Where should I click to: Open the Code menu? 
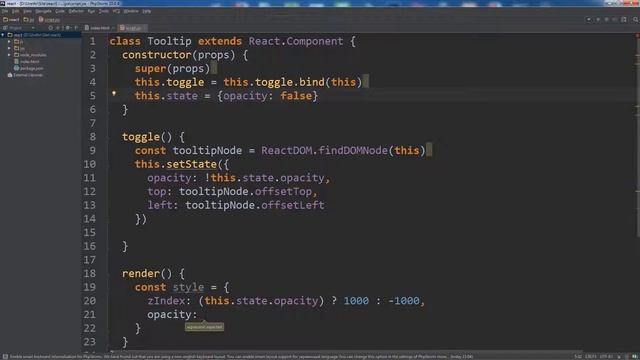60,11
